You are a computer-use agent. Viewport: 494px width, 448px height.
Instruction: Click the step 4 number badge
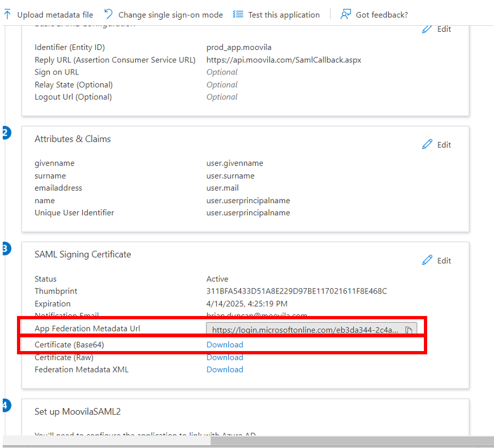(5, 406)
